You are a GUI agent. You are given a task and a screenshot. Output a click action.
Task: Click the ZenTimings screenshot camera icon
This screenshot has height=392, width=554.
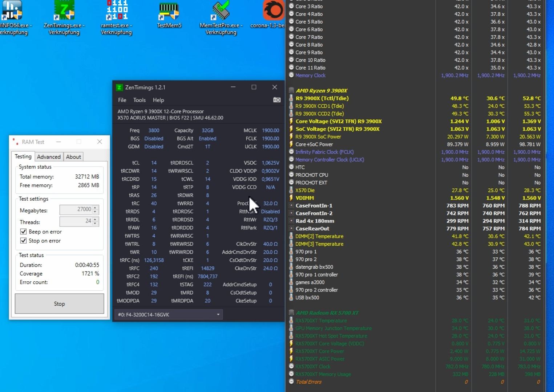point(277,100)
